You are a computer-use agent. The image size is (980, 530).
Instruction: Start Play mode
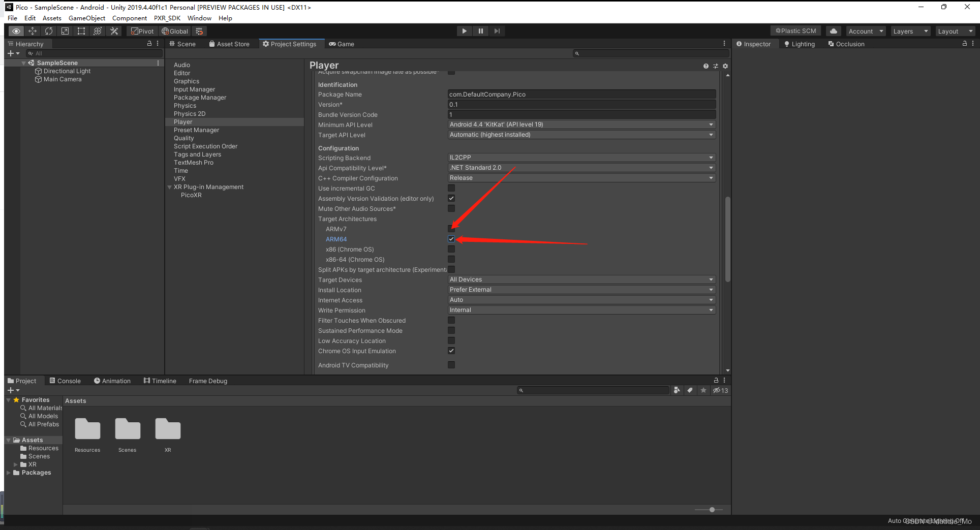[x=464, y=31]
